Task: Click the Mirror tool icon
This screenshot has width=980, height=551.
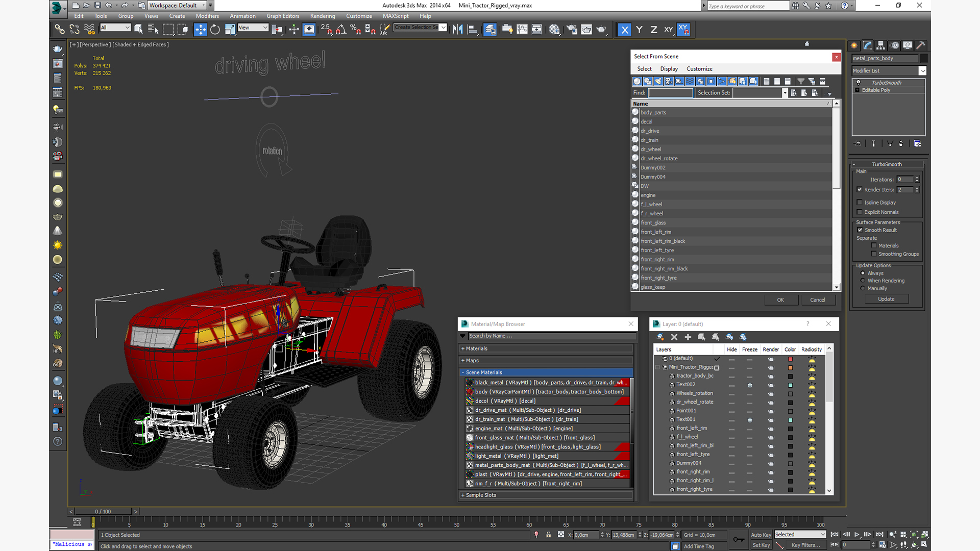Action: (x=458, y=30)
